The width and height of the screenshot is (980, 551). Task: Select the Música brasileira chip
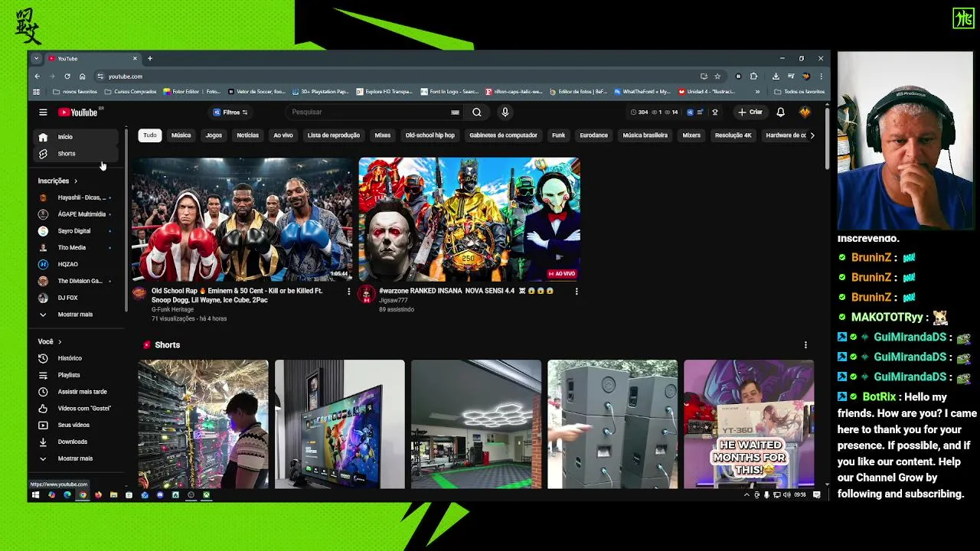pyautogui.click(x=645, y=135)
